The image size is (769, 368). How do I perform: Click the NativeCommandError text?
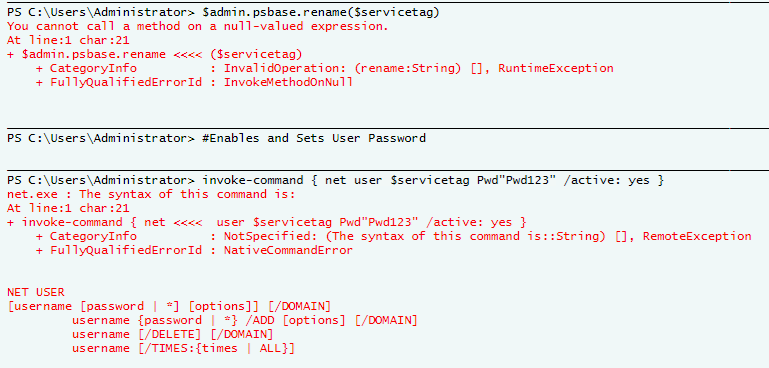(x=288, y=250)
